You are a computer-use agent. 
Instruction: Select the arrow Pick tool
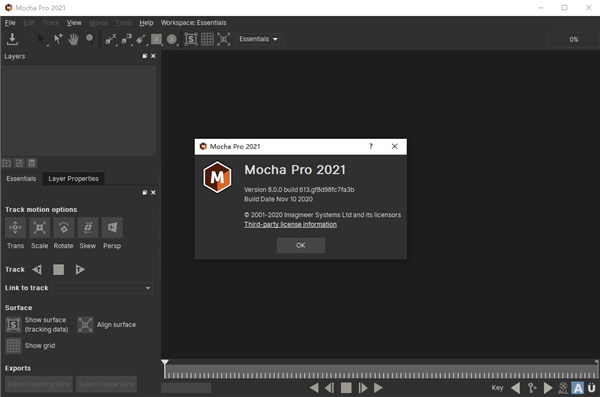[x=41, y=39]
